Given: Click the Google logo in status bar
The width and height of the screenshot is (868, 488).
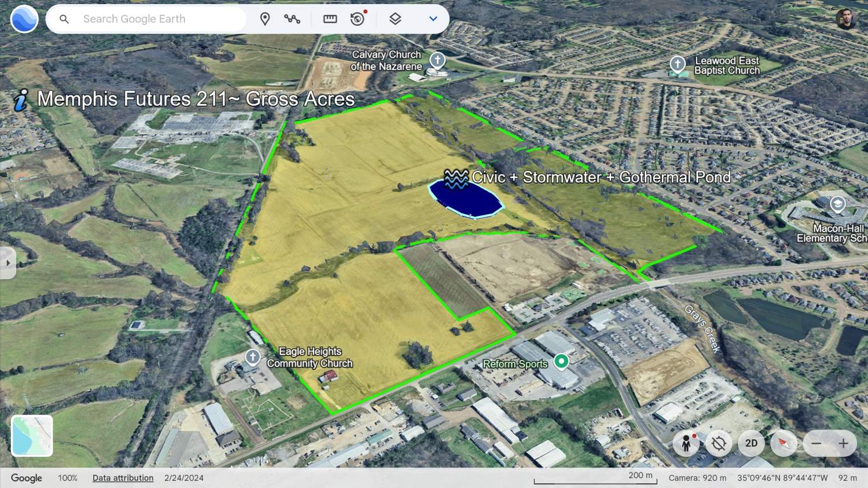Looking at the screenshot, I should click(27, 478).
